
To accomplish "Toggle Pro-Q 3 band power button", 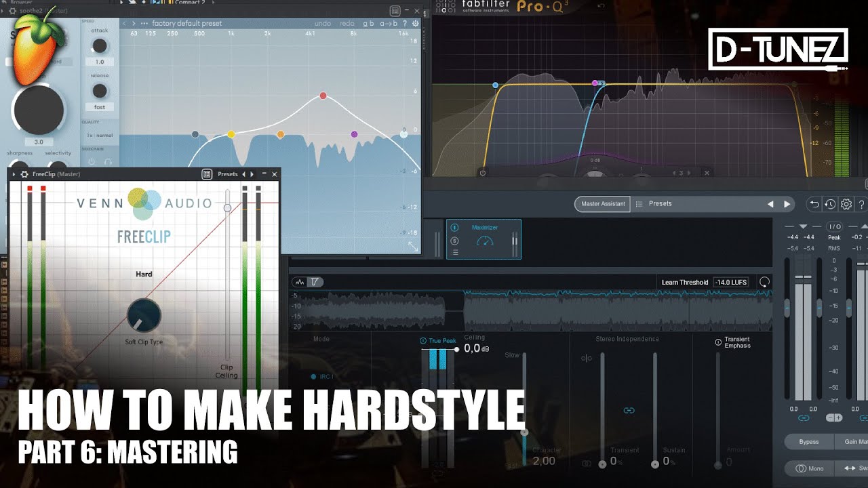I will 483,173.
